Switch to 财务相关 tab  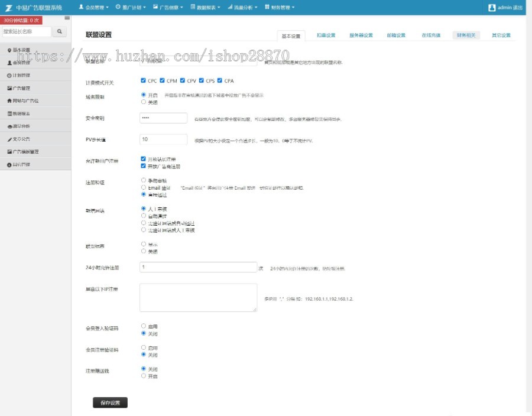tap(466, 35)
